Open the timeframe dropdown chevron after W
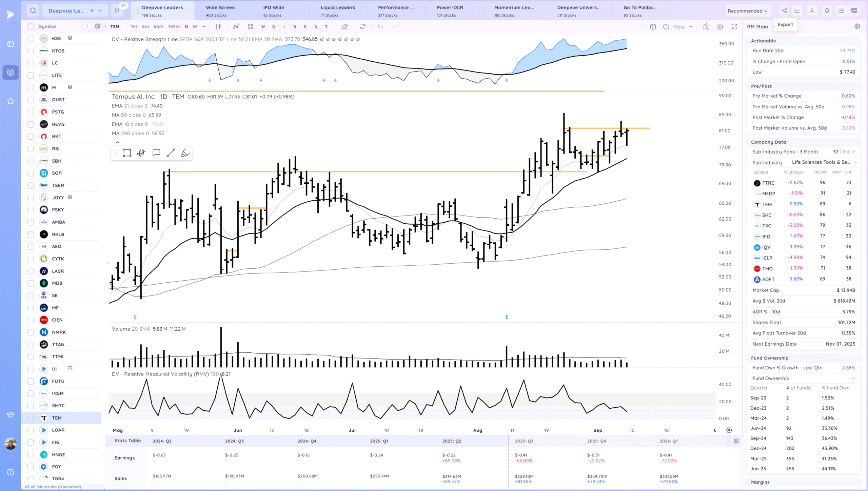Image resolution: width=868 pixels, height=491 pixels. pos(204,26)
